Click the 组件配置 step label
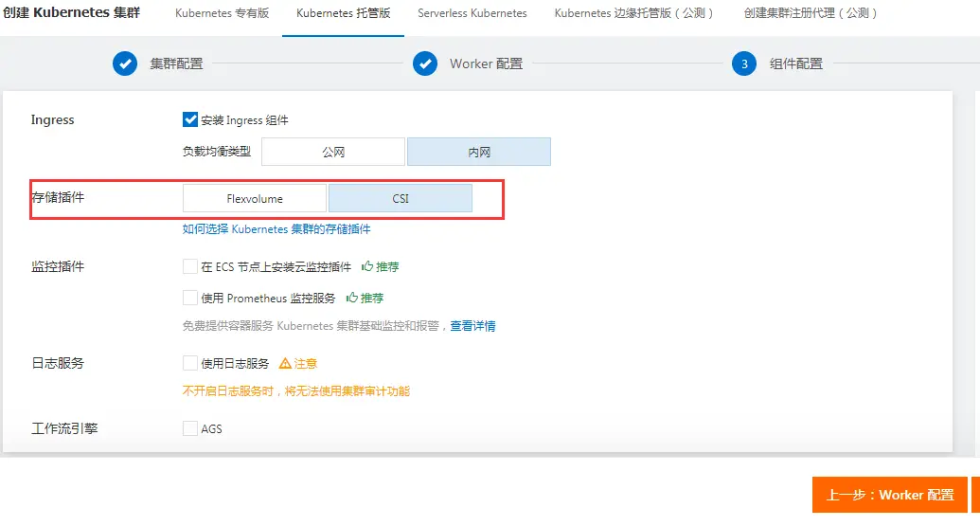 (796, 63)
